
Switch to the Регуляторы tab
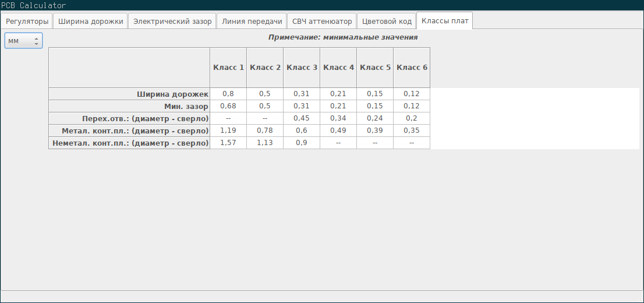[27, 22]
